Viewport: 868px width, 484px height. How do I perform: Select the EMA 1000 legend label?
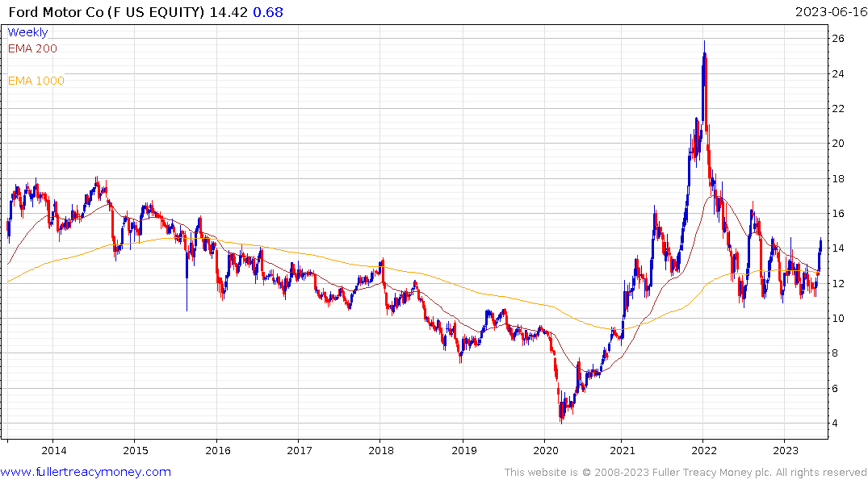tap(36, 81)
